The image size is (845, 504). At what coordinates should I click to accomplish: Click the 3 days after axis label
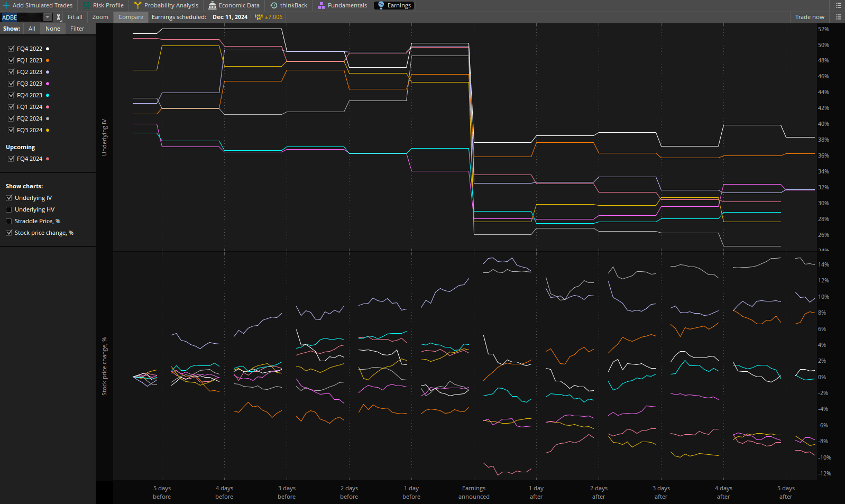[661, 492]
